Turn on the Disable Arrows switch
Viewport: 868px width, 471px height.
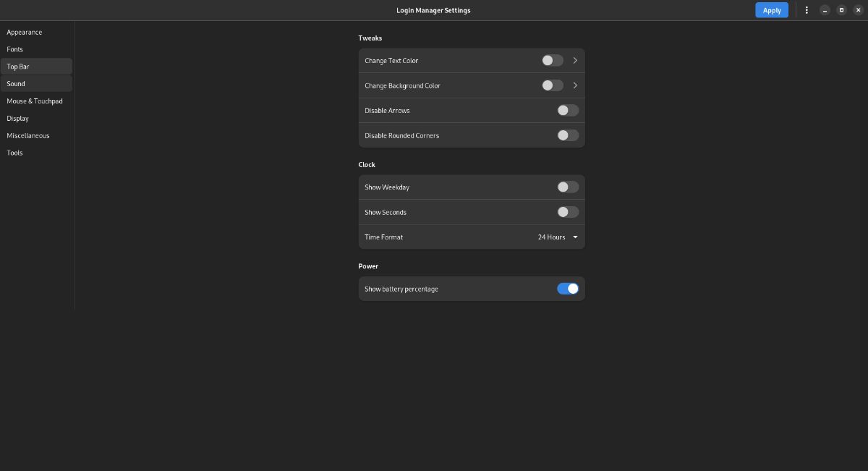(568, 110)
